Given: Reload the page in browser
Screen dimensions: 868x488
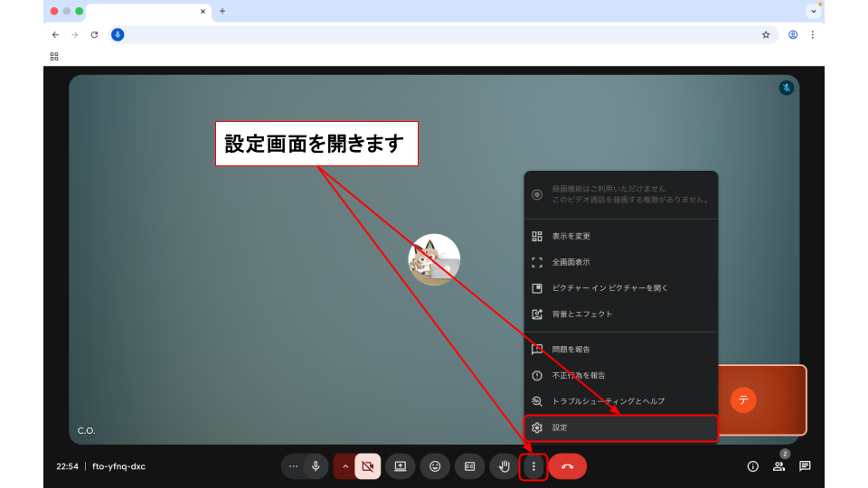Looking at the screenshot, I should [94, 34].
